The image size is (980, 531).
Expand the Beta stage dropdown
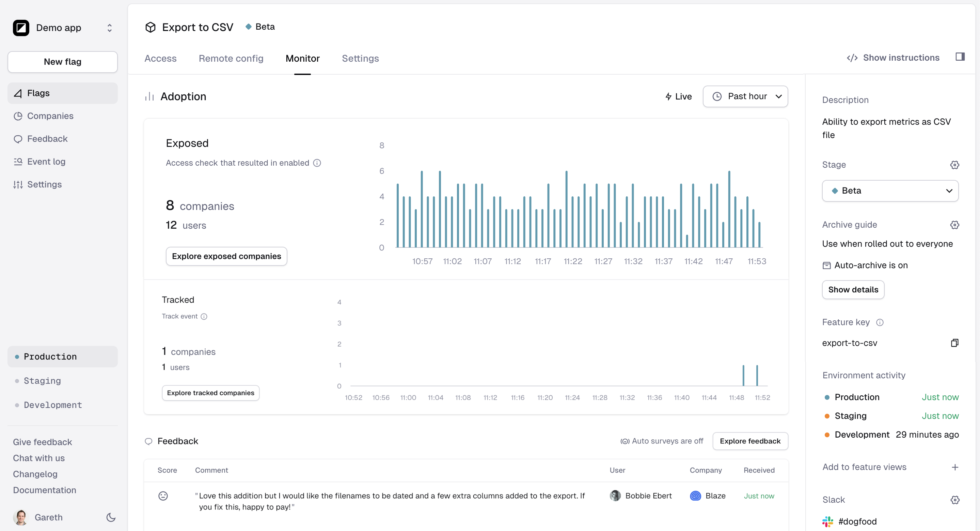[890, 191]
